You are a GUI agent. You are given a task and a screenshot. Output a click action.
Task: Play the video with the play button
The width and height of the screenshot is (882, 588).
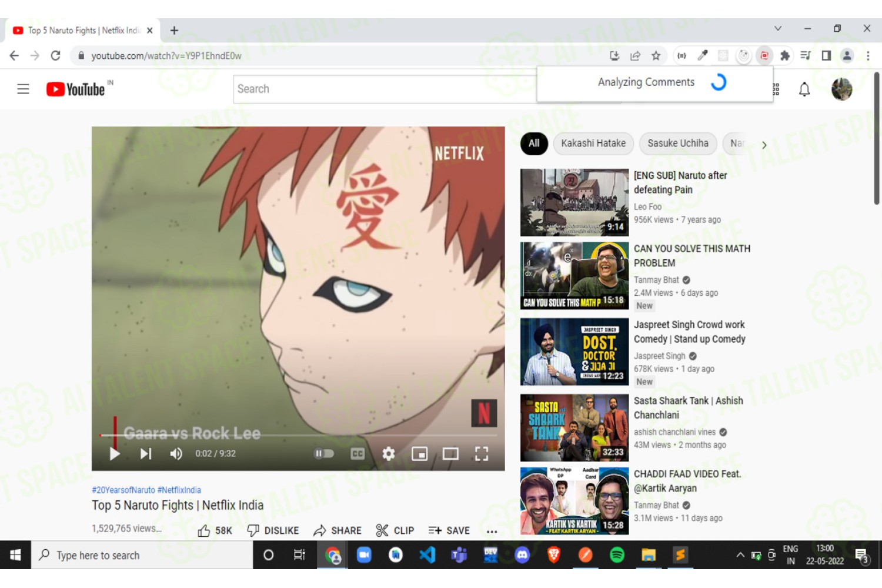click(x=115, y=453)
